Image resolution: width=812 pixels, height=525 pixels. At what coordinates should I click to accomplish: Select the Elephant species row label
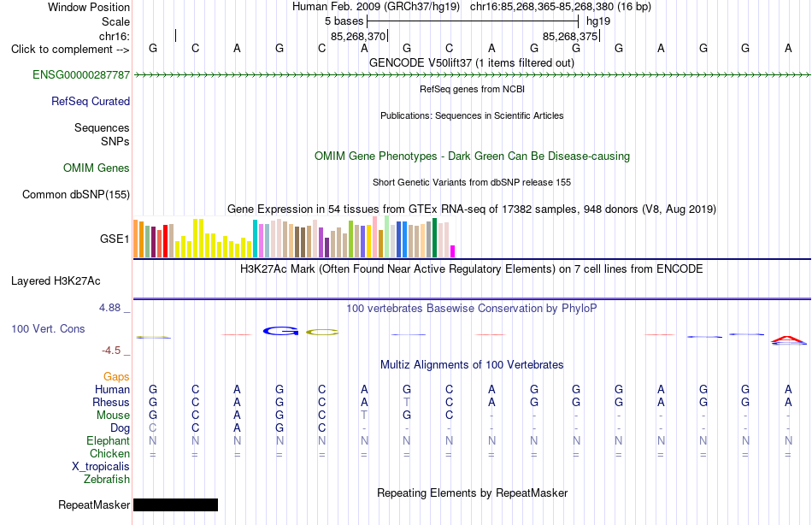[108, 441]
